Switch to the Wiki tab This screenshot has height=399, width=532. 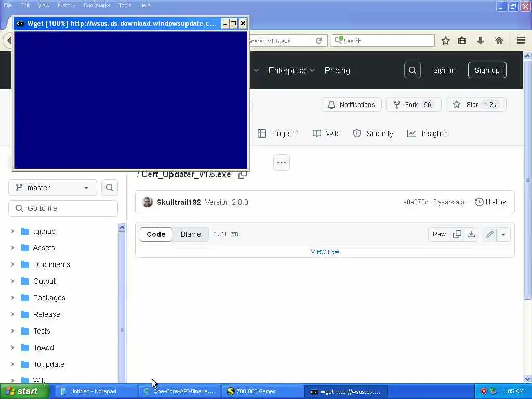click(x=326, y=134)
